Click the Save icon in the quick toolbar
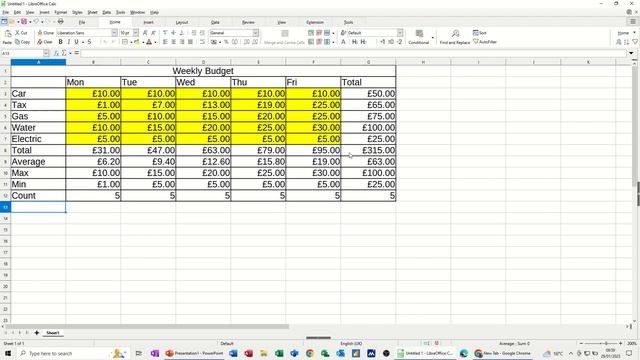 [24, 22]
